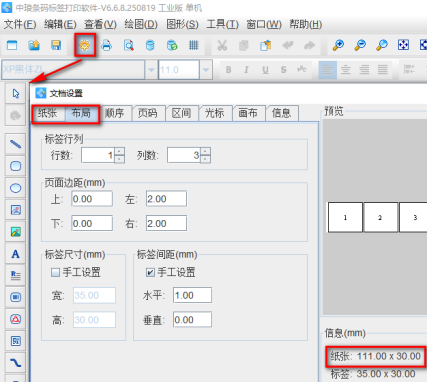Select the line drawing tool
This screenshot has height=382, width=428.
point(16,144)
